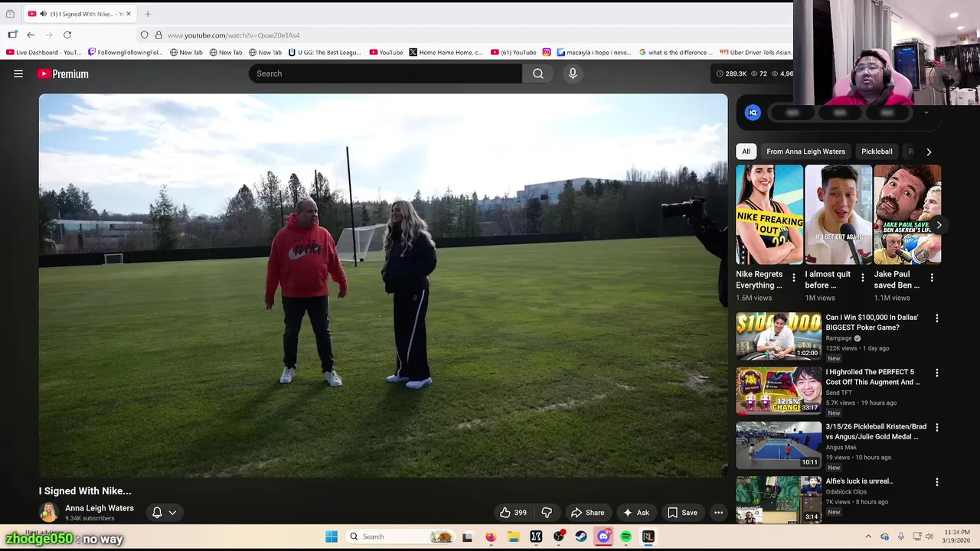This screenshot has width=980, height=551.
Task: Show site security padlock info
Action: (x=158, y=35)
